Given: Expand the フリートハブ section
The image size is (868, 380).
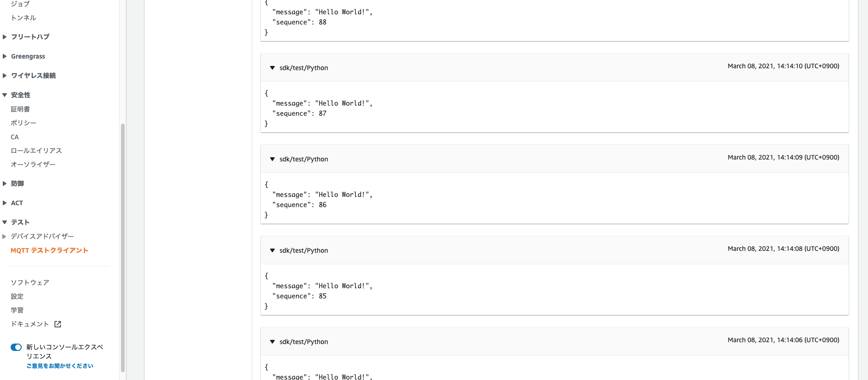Looking at the screenshot, I should click(x=5, y=37).
